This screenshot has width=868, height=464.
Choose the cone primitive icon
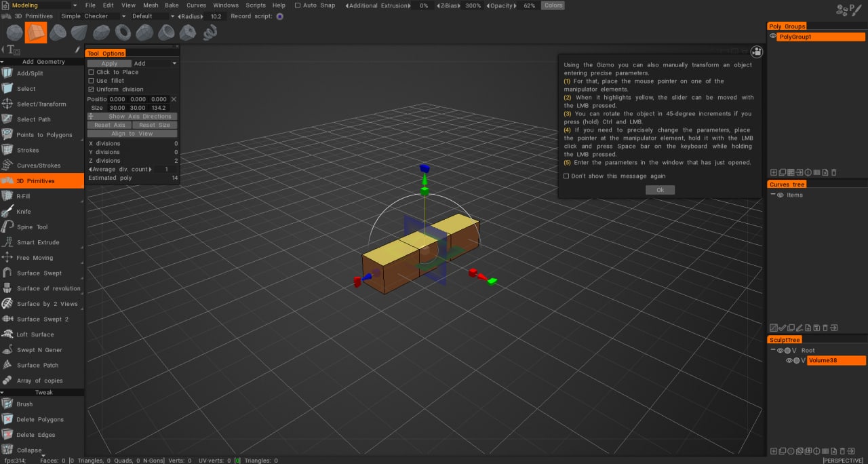point(79,32)
